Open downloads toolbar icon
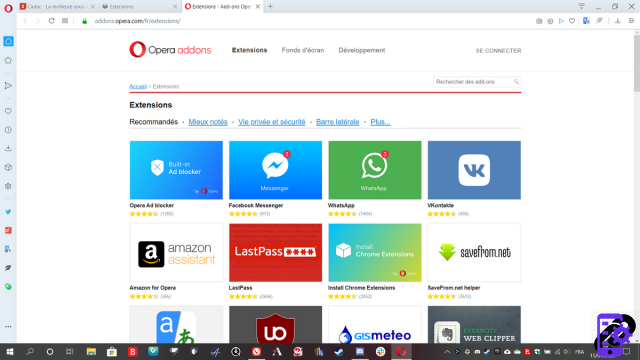 (x=618, y=21)
